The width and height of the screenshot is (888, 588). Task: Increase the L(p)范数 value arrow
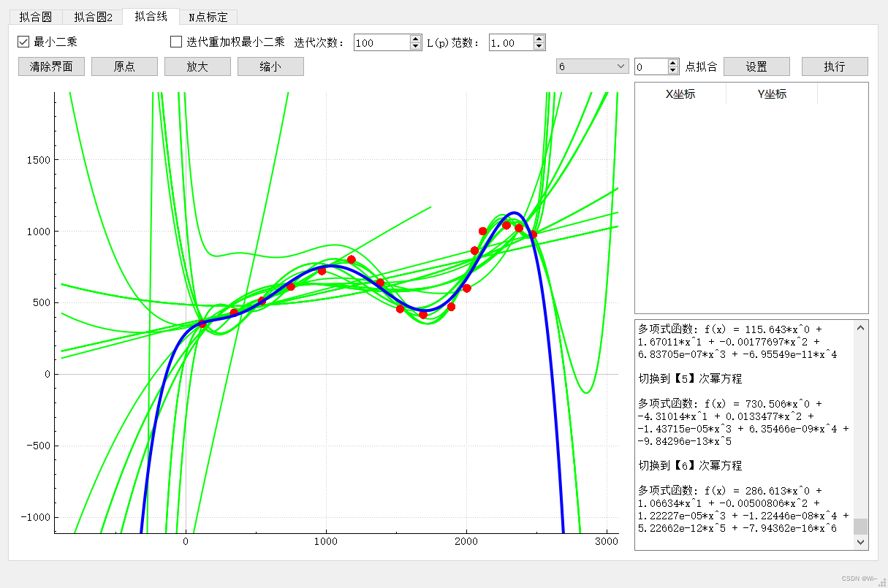click(x=539, y=39)
